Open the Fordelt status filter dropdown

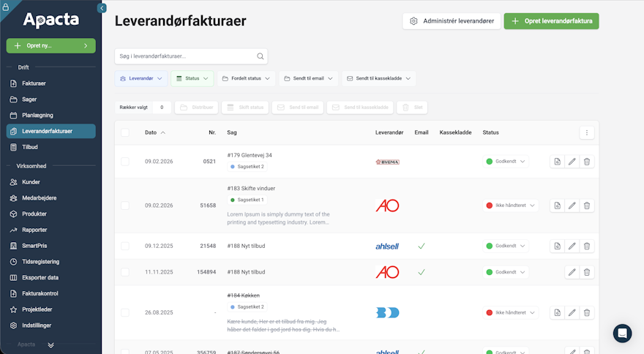[246, 78]
